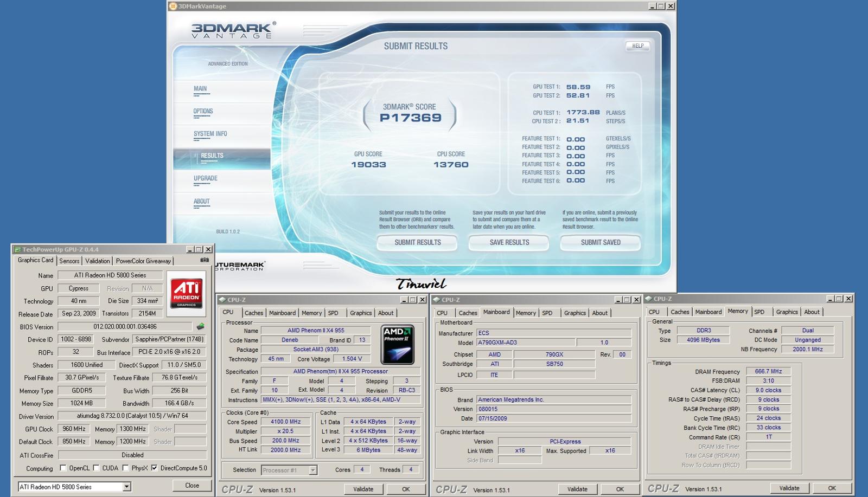Click the SUBMIT RESULTS button

[417, 242]
